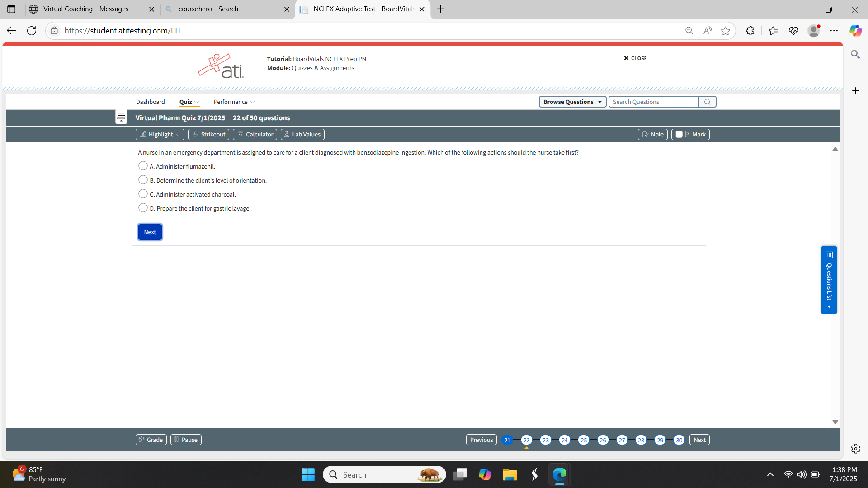Viewport: 868px width, 488px height.
Task: Open the Browse Questions dropdown
Action: (x=572, y=102)
